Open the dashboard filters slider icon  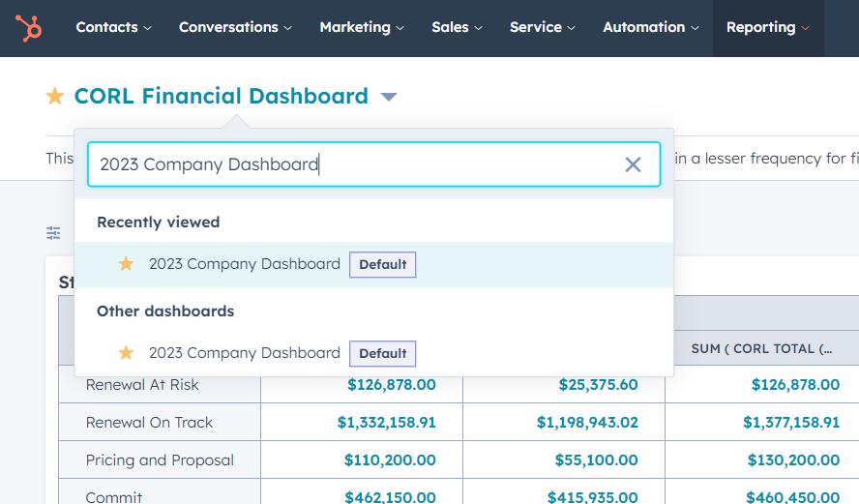coord(54,232)
